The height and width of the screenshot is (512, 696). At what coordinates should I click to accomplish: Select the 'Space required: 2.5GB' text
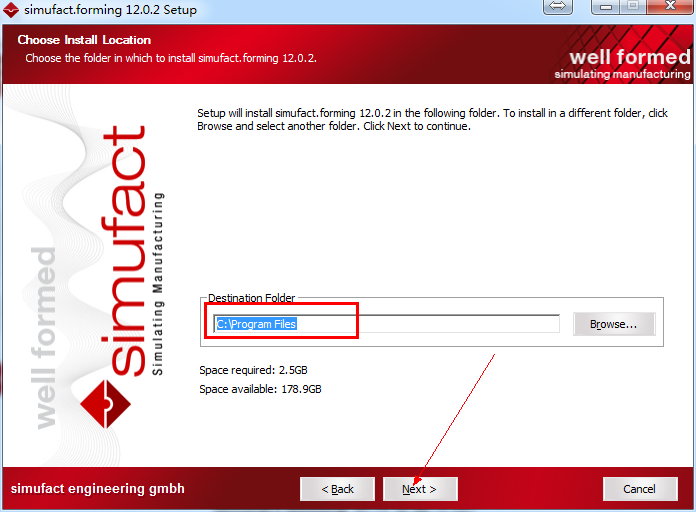[253, 370]
